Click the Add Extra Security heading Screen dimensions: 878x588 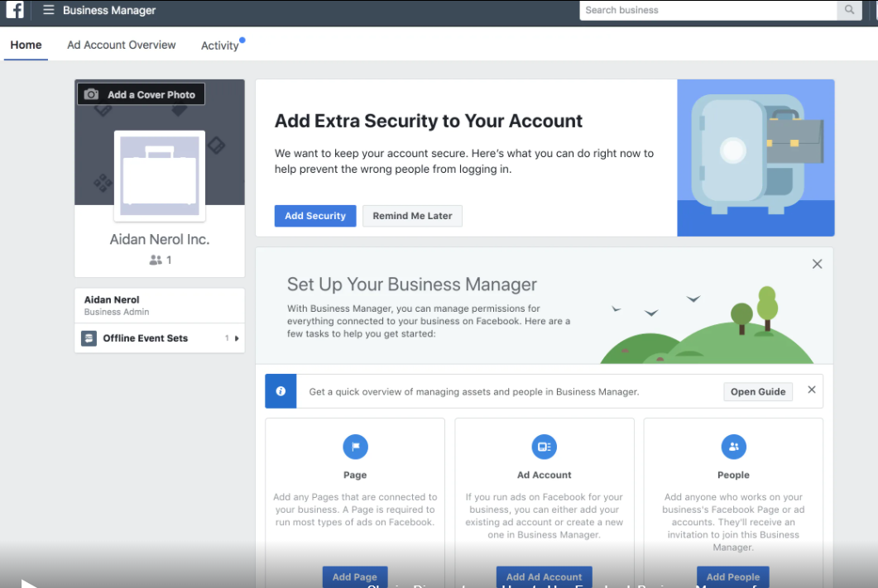point(429,121)
